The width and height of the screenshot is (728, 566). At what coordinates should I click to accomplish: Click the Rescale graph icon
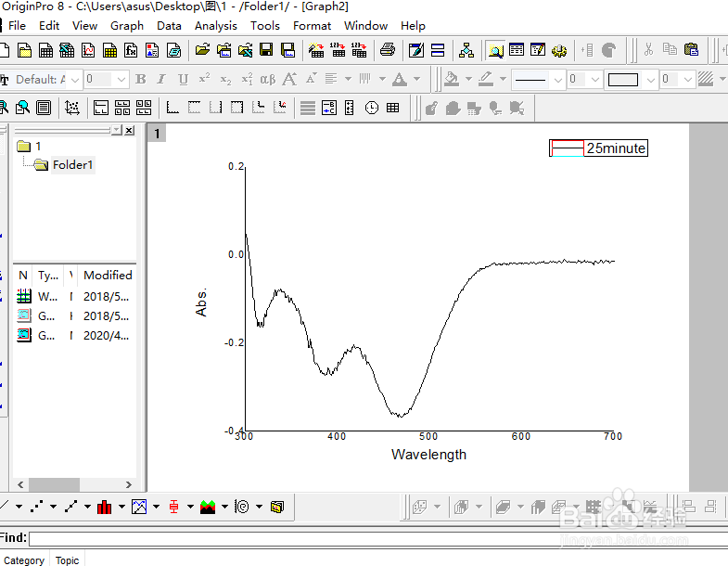tap(72, 108)
